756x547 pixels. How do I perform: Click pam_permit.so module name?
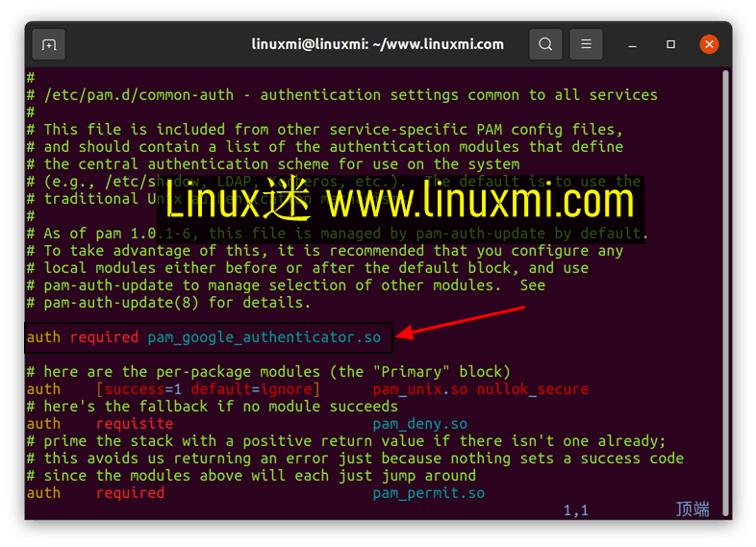pos(429,493)
